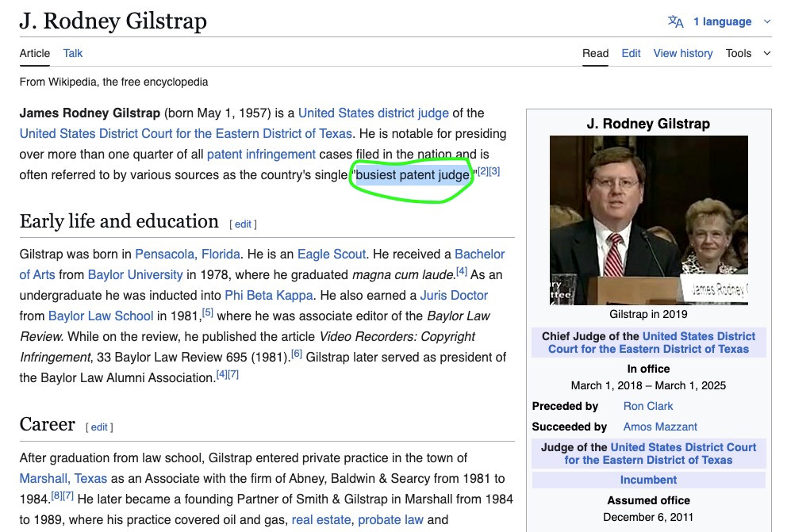This screenshot has width=787, height=532.
Task: Select the Read tab
Action: [595, 53]
